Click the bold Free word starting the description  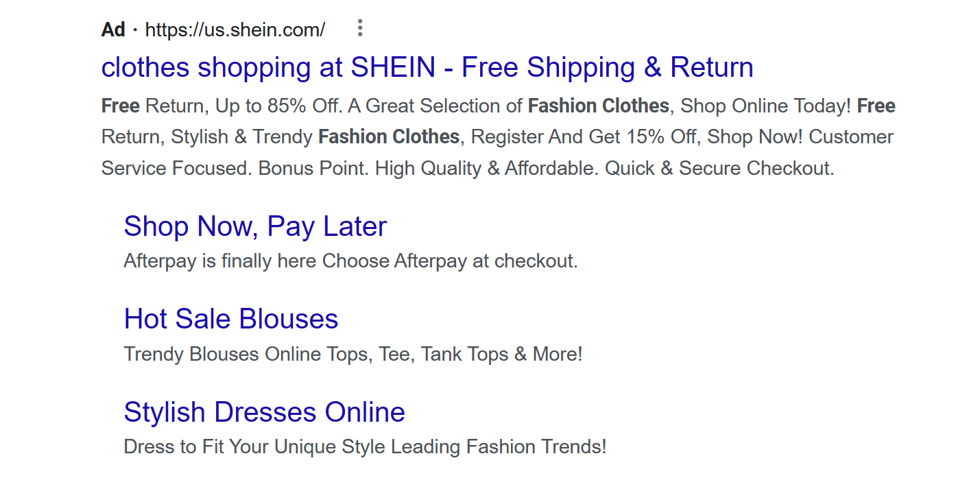pyautogui.click(x=121, y=106)
